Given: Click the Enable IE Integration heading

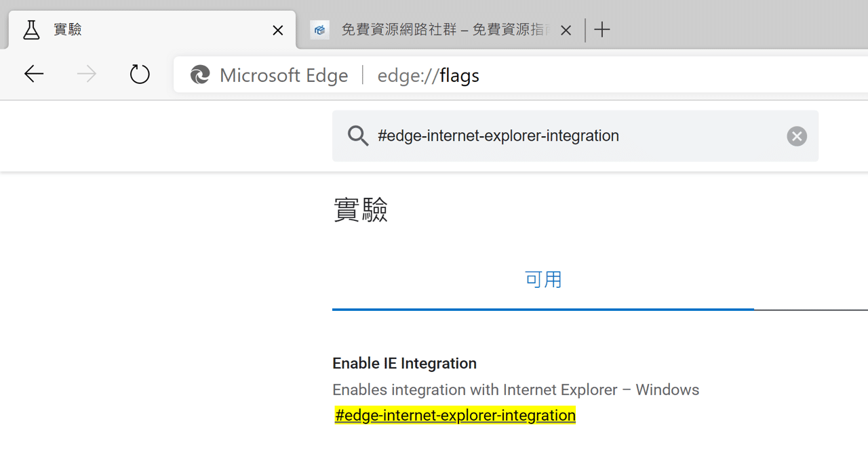Looking at the screenshot, I should pyautogui.click(x=404, y=363).
